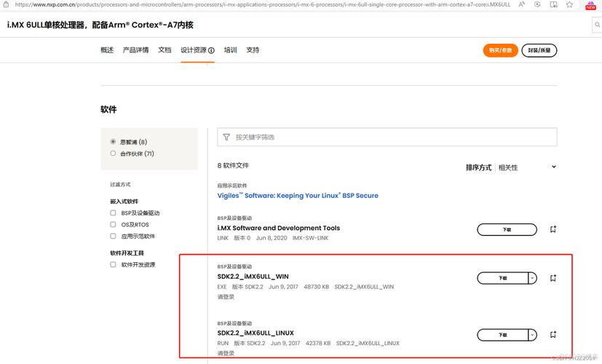Viewport: 602px width, 364px height.
Task: Click the 软件 section heading
Action: (108, 109)
